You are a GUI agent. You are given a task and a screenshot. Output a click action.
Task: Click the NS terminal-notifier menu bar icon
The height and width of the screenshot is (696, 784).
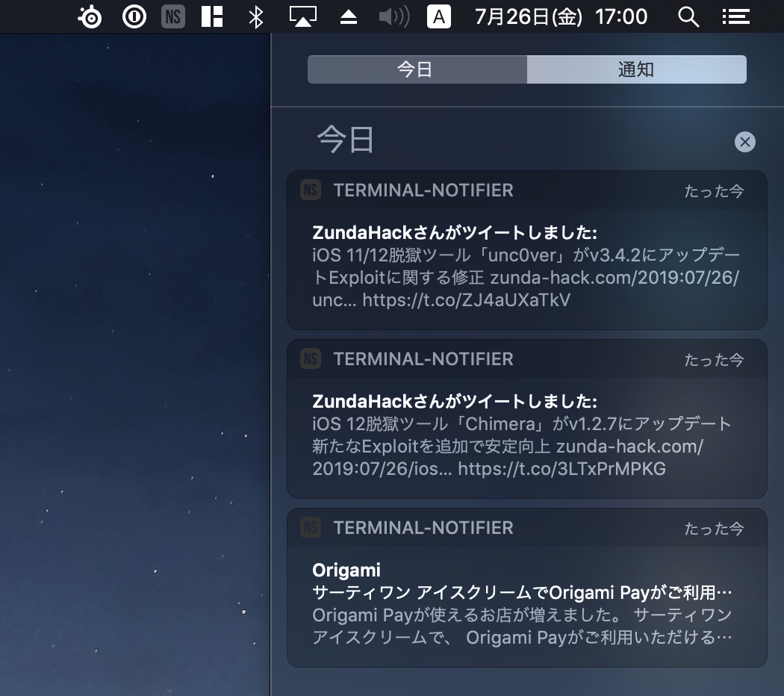click(172, 16)
